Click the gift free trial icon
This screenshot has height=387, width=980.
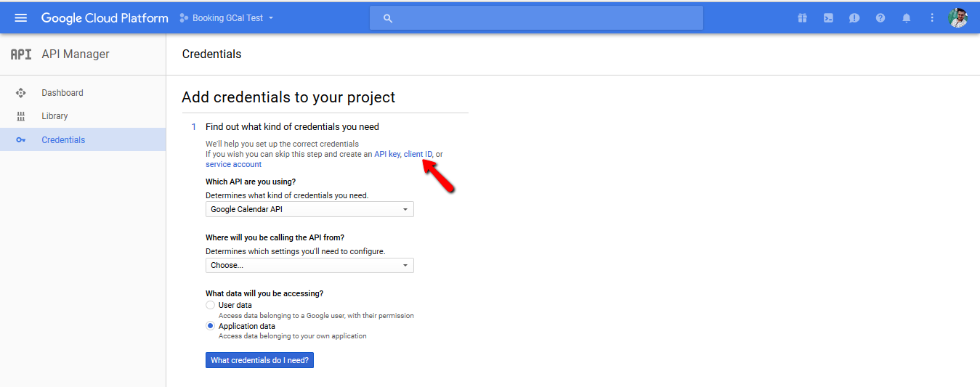[x=802, y=18]
